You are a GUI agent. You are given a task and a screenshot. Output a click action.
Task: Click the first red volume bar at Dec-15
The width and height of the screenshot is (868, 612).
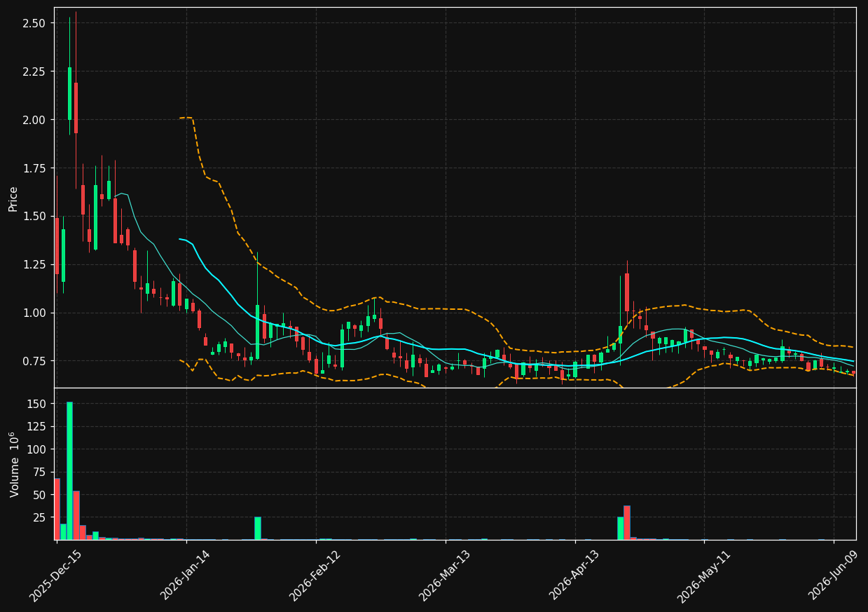point(57,509)
